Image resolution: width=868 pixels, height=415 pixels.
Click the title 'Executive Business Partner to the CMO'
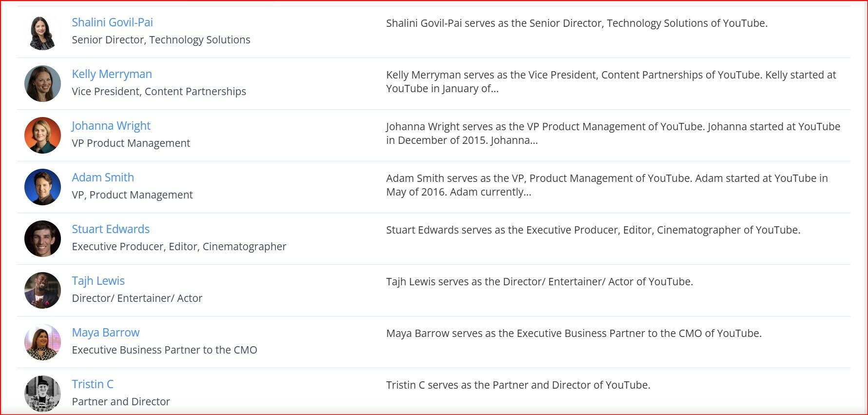pyautogui.click(x=164, y=350)
